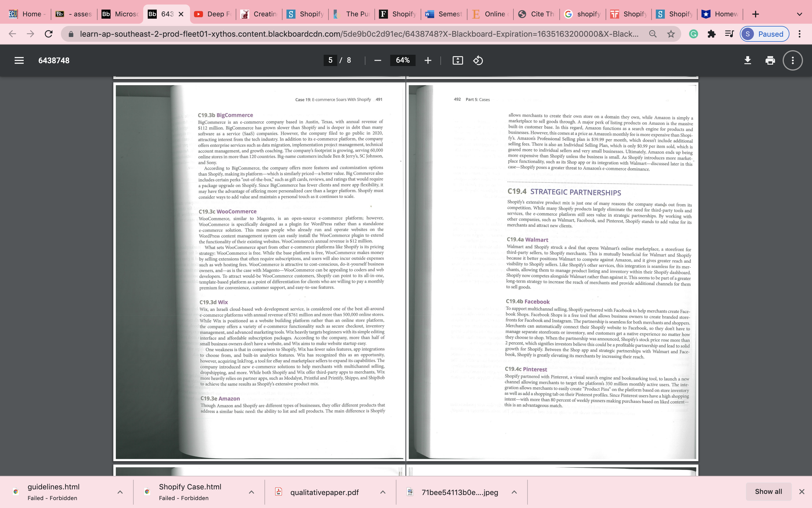
Task: Click Show all downloads
Action: 768,492
